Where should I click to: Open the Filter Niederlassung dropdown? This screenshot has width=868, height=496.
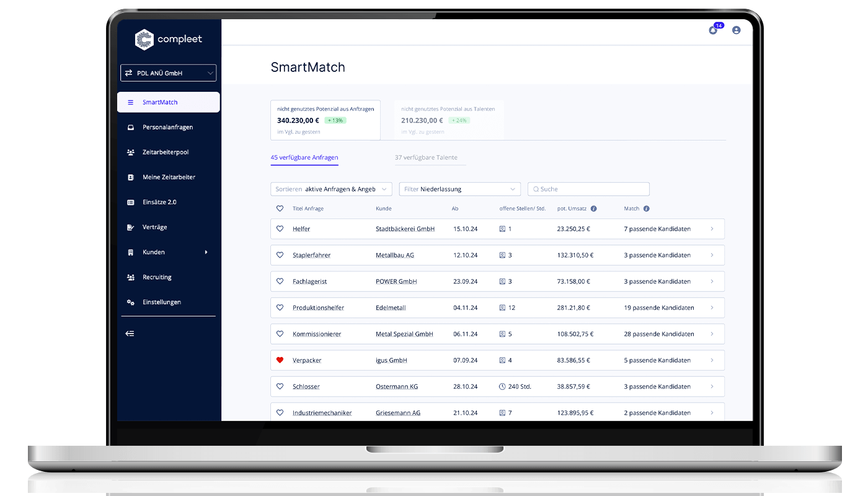(x=459, y=189)
